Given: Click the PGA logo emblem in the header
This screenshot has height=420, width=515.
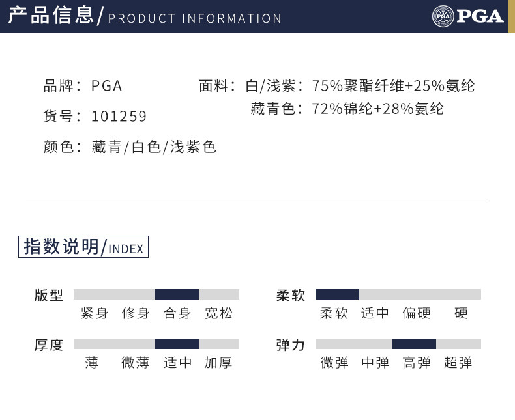Looking at the screenshot, I should pos(442,16).
